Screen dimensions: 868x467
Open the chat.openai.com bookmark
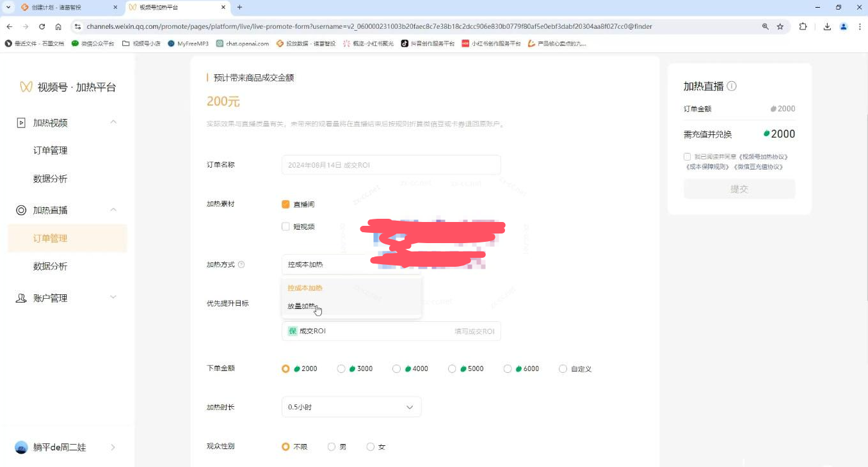243,44
